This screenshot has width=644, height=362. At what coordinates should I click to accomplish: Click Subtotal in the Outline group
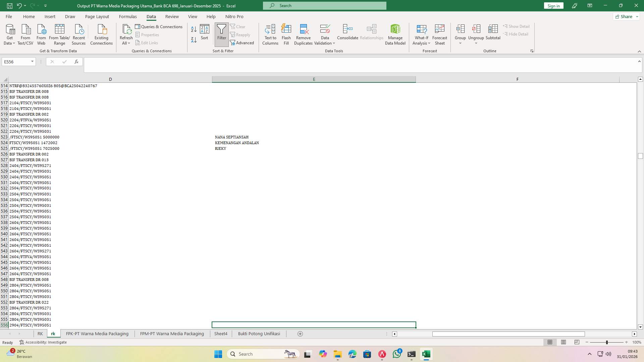click(x=493, y=34)
